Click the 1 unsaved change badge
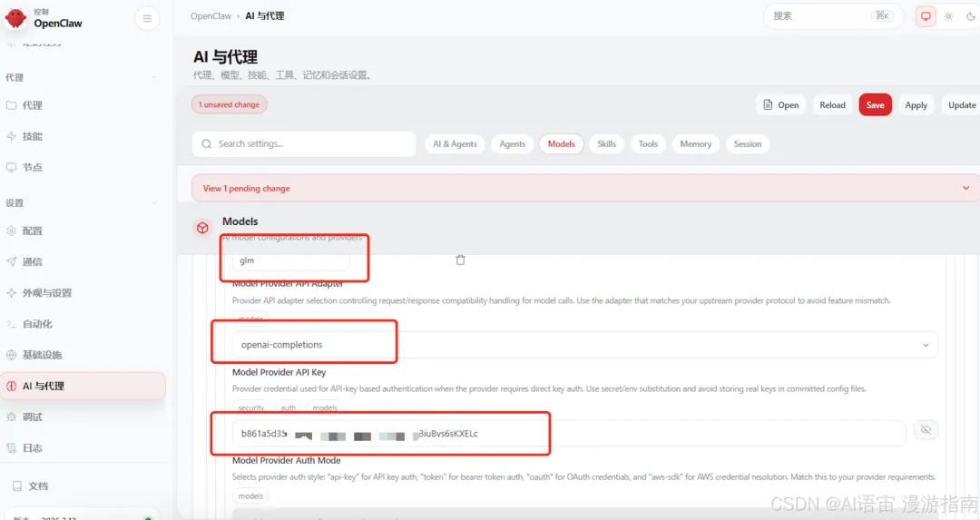The height and width of the screenshot is (520, 980). (230, 104)
